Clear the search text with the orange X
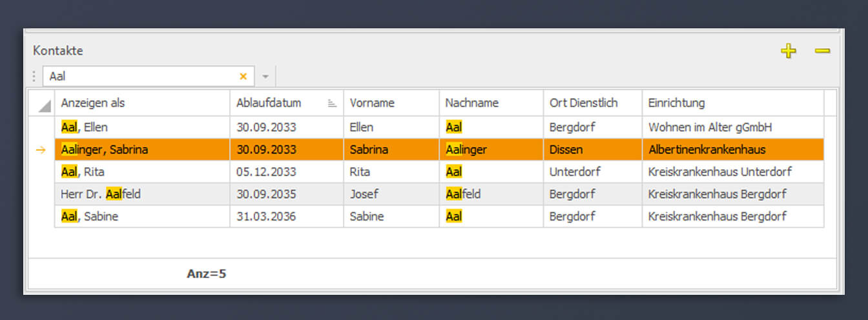Screen dimensions: 868x320 [x=243, y=76]
